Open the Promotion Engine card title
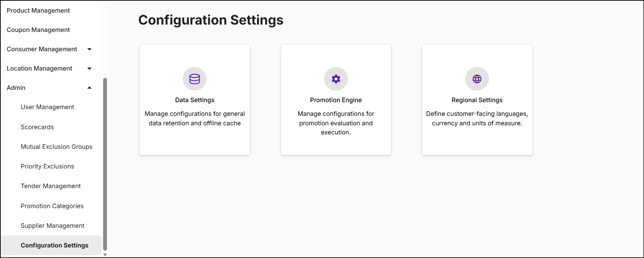This screenshot has width=644, height=258. pos(336,100)
